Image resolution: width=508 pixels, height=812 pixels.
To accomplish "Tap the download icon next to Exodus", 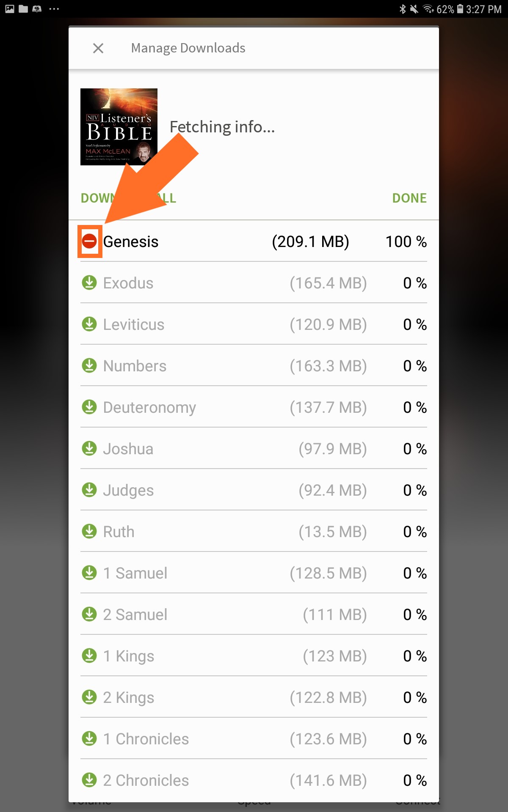I will click(89, 283).
